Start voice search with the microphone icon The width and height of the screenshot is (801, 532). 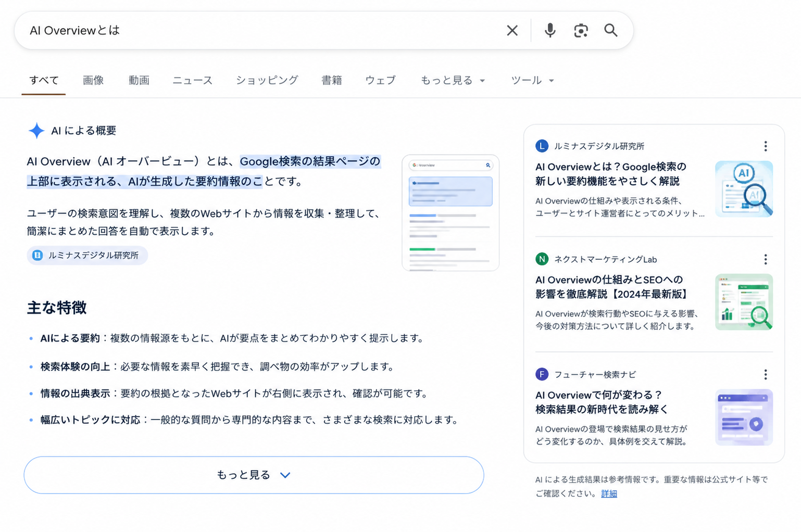tap(549, 31)
